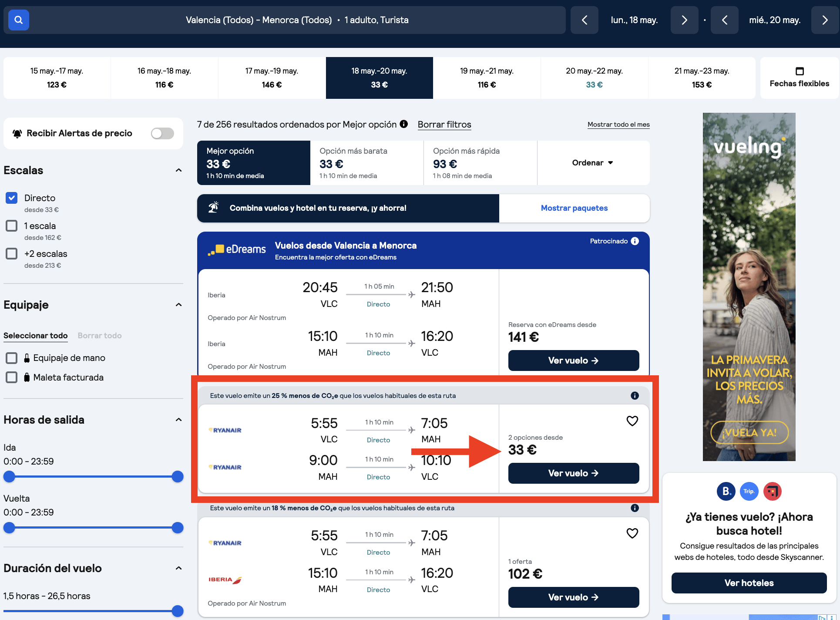
Task: Select the Opción más barata tab
Action: (366, 163)
